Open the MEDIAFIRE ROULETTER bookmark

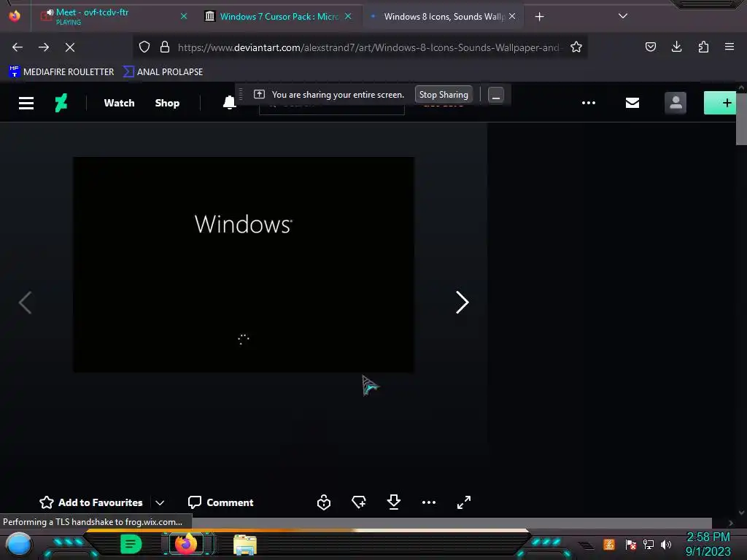point(61,72)
